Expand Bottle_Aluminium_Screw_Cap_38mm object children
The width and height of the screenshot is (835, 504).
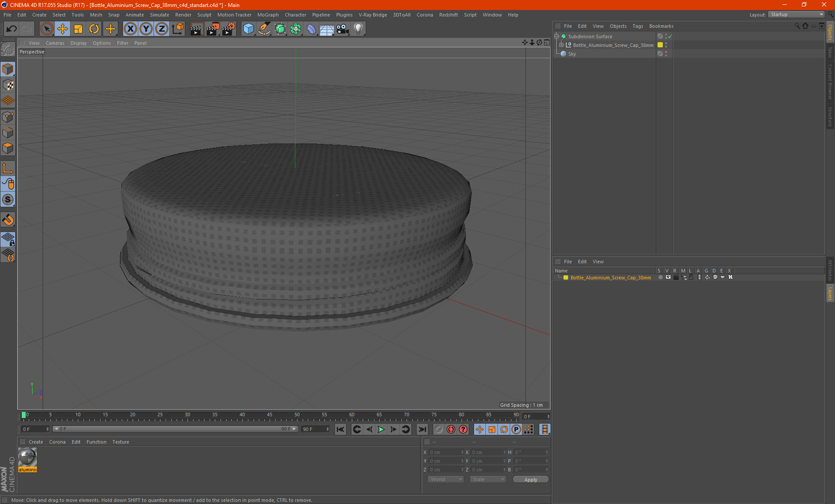point(561,45)
